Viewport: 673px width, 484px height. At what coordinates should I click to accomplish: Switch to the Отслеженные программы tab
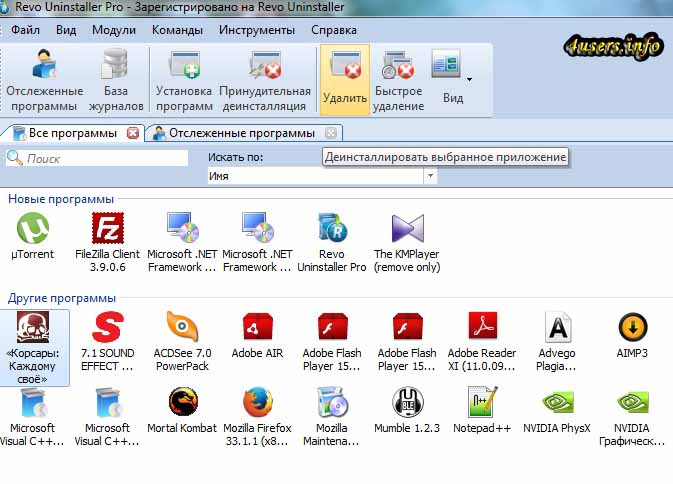click(x=241, y=133)
